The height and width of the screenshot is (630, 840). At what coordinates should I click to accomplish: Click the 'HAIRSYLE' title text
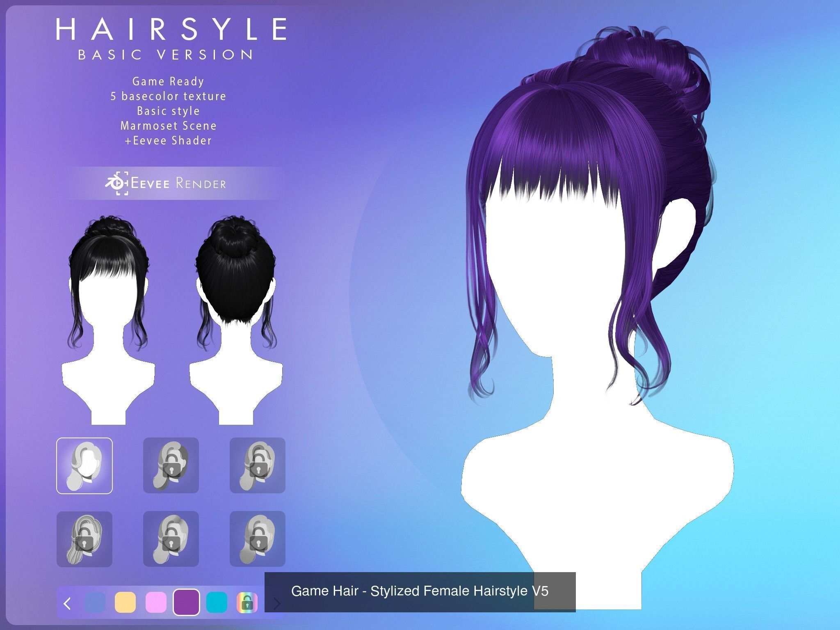click(171, 29)
